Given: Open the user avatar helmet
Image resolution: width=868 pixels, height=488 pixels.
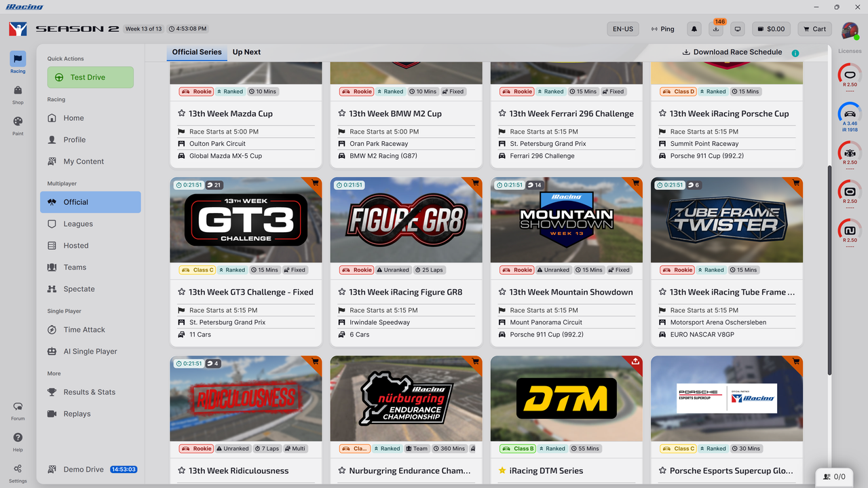Looking at the screenshot, I should point(850,30).
